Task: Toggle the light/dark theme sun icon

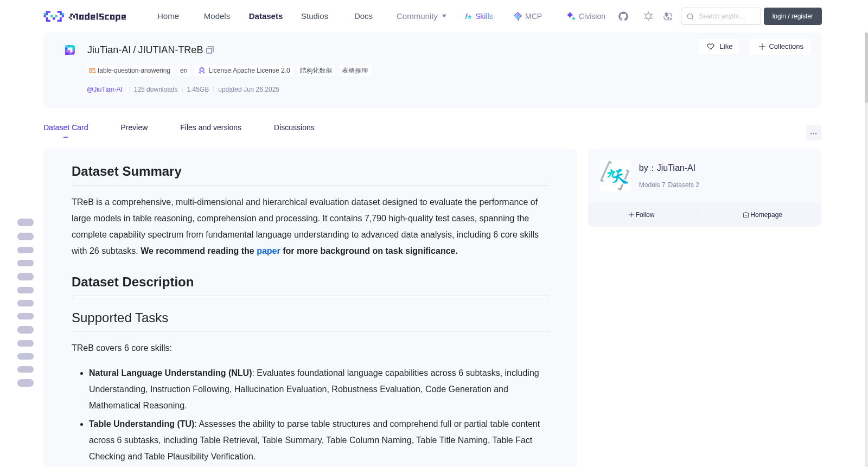Action: click(x=648, y=16)
